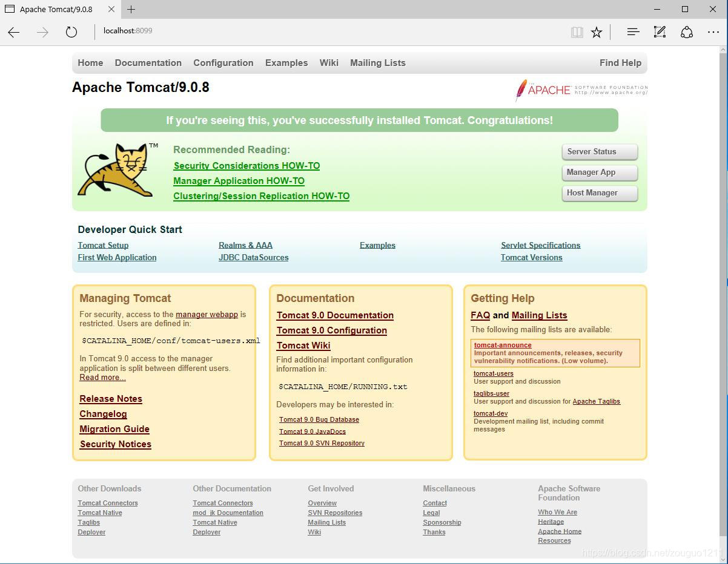Open the tomcat-announce mailing list link
Viewport: 728px width, 564px height.
click(503, 345)
